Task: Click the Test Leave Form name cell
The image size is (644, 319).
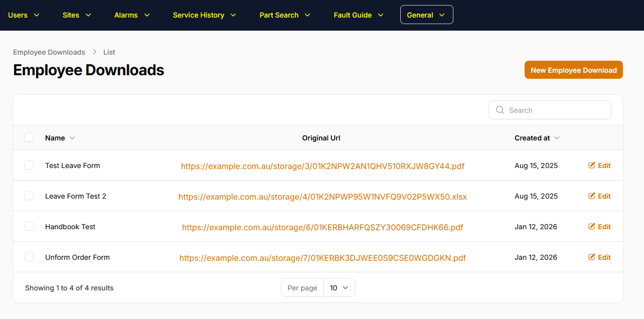Action: point(73,166)
